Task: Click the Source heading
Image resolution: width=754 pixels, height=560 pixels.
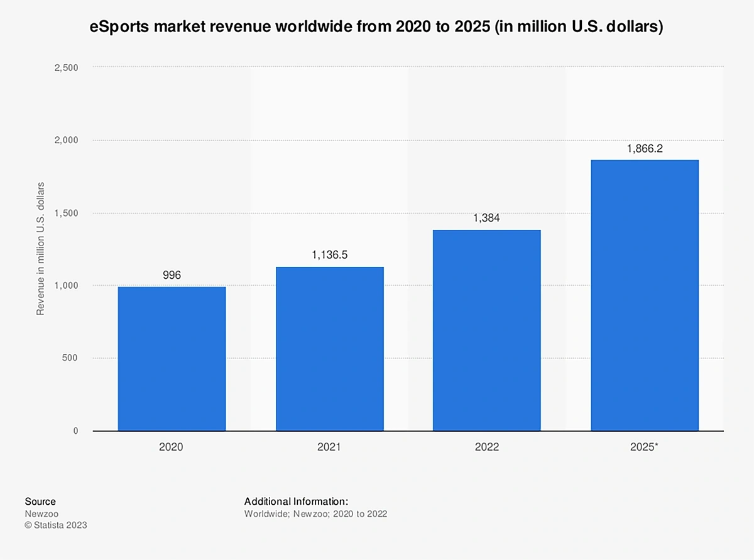Action: pyautogui.click(x=40, y=502)
